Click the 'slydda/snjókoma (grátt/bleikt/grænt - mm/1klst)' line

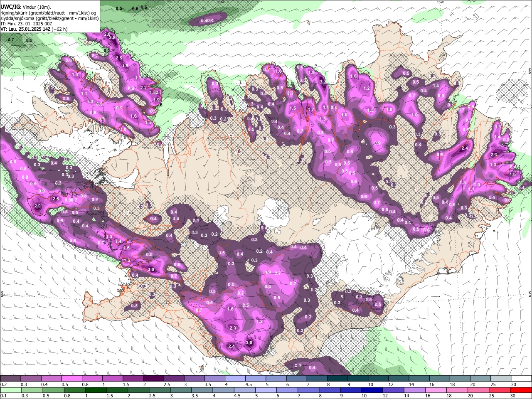click(x=49, y=18)
